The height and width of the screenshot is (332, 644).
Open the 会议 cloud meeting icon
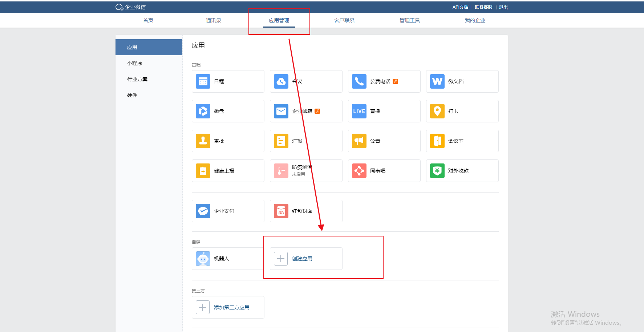281,81
